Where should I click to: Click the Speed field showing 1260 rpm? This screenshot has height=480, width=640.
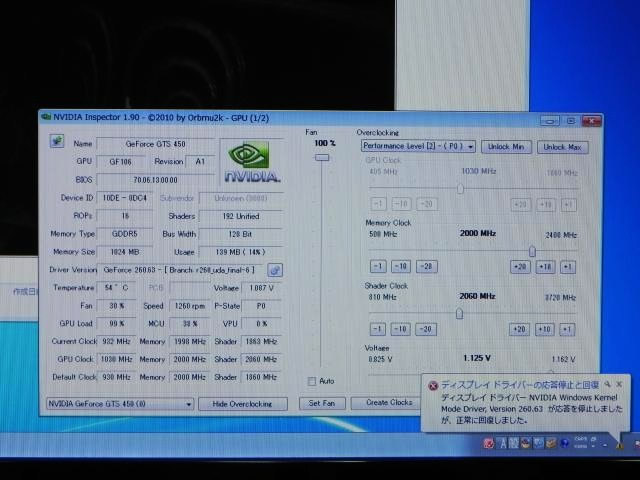189,306
